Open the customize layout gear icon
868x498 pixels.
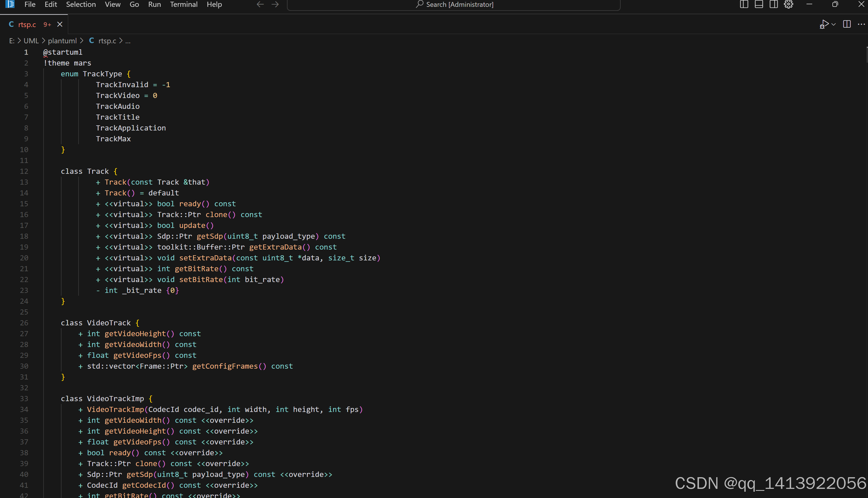point(789,5)
